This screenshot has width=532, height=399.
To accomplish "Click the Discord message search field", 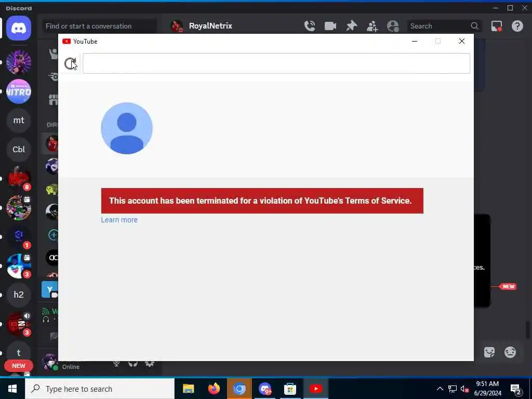I will pos(444,26).
